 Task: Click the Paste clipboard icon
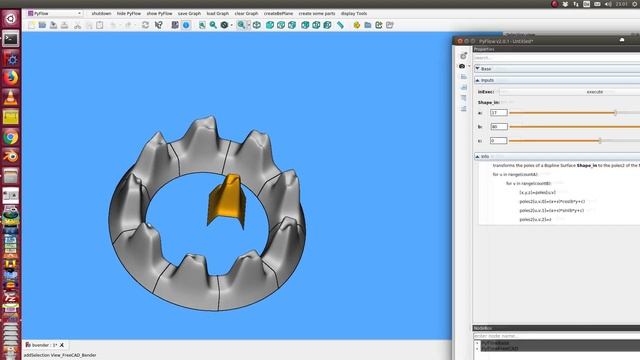[x=100, y=25]
